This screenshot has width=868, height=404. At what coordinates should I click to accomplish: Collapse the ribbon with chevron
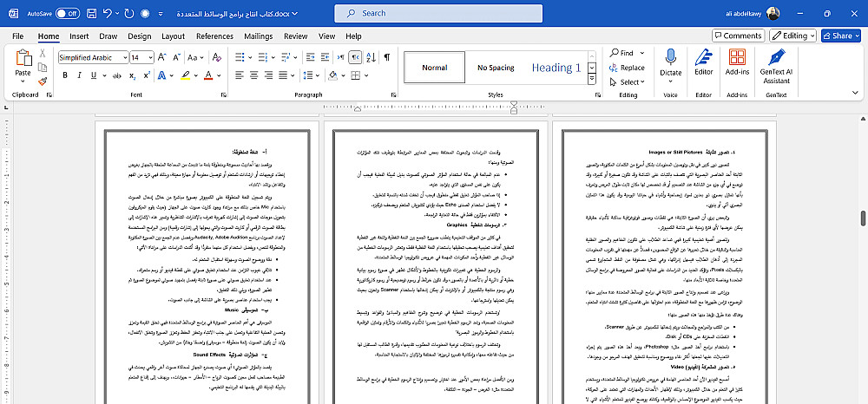[853, 94]
